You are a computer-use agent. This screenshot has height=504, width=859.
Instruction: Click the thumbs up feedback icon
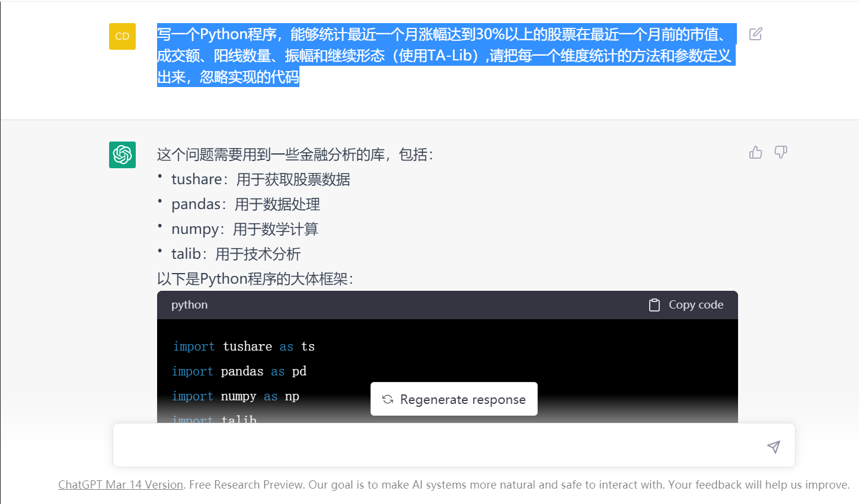pyautogui.click(x=755, y=152)
